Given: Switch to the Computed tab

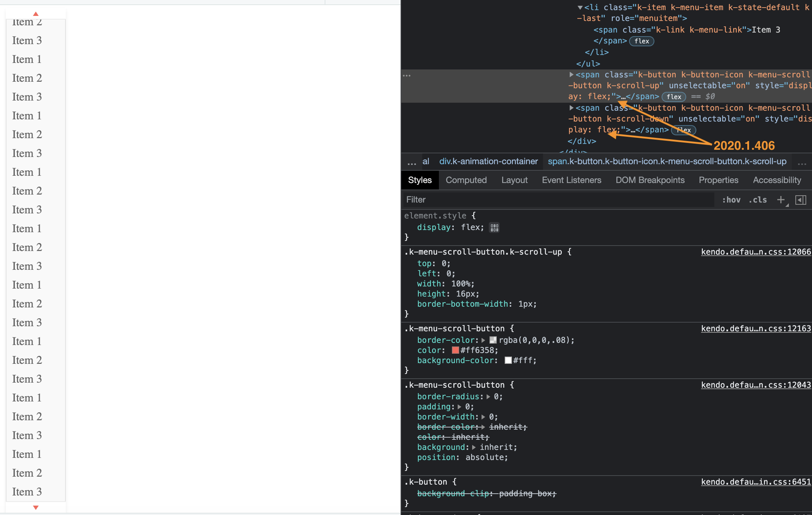Looking at the screenshot, I should coord(466,180).
